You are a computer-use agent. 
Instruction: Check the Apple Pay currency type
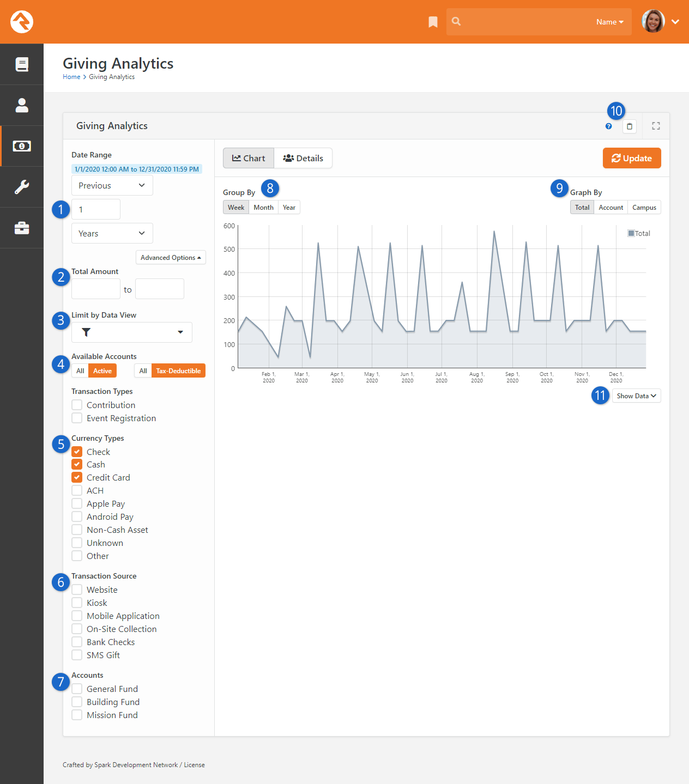77,503
